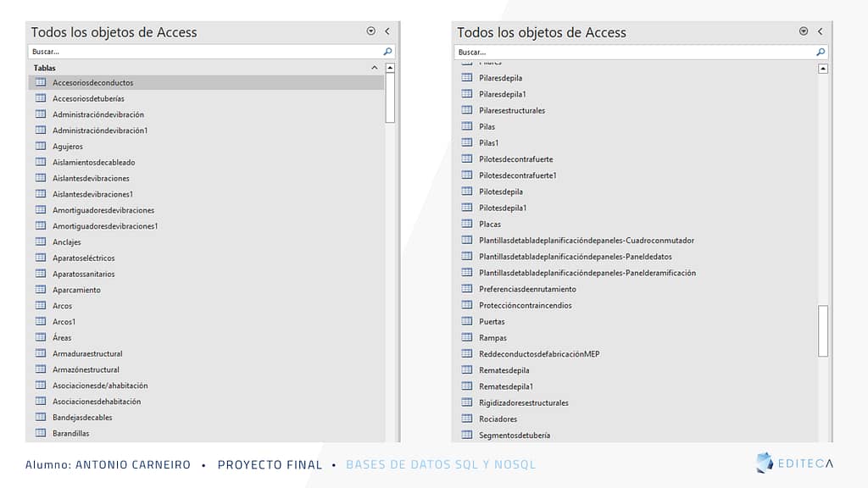Click the table icon beside Placas

coord(467,224)
